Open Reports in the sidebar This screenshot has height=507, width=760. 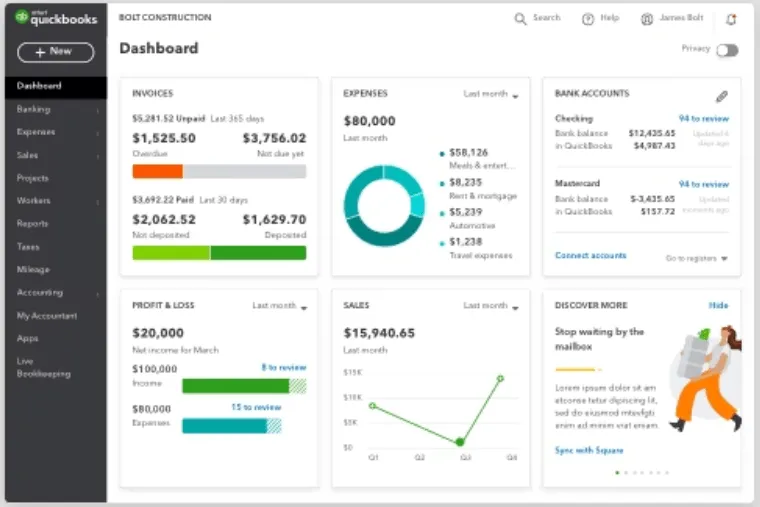point(32,224)
